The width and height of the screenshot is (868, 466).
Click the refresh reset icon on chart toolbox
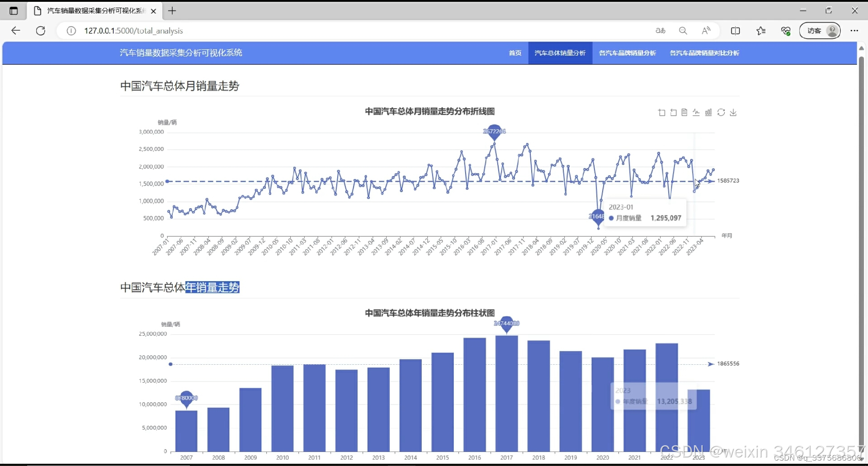721,113
